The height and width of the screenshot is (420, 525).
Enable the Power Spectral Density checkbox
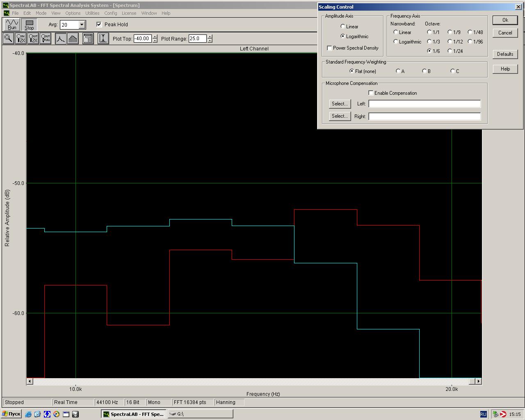click(329, 48)
